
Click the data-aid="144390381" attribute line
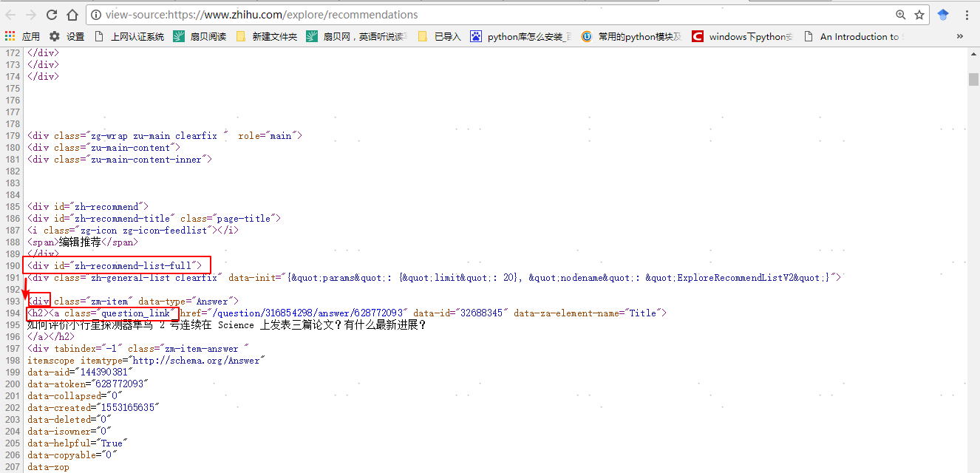click(x=81, y=372)
